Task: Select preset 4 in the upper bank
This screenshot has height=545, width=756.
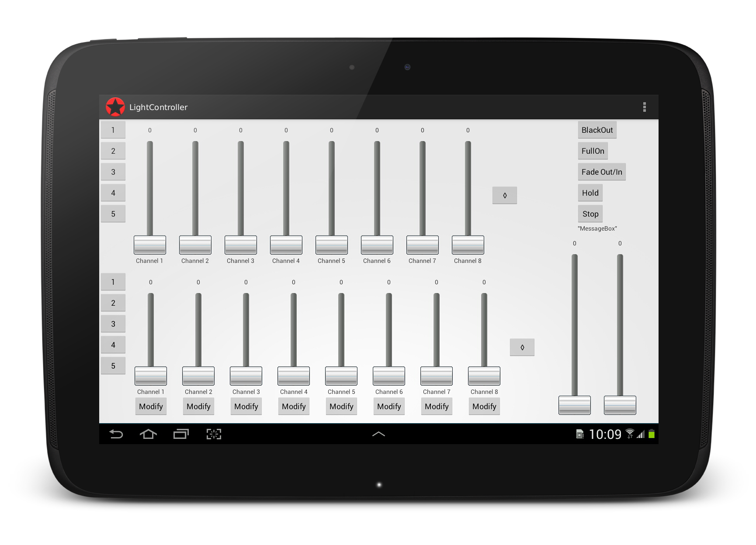Action: pos(113,193)
